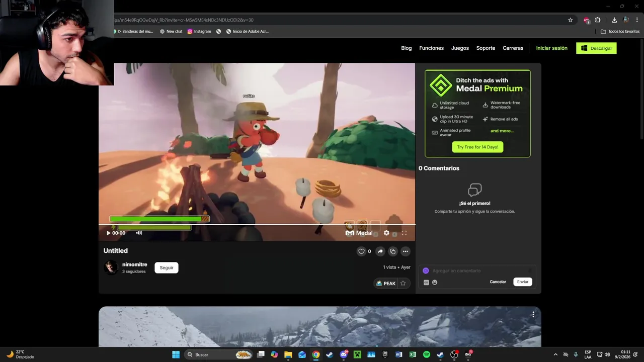Click Try Free for 14 Days button

pyautogui.click(x=477, y=147)
